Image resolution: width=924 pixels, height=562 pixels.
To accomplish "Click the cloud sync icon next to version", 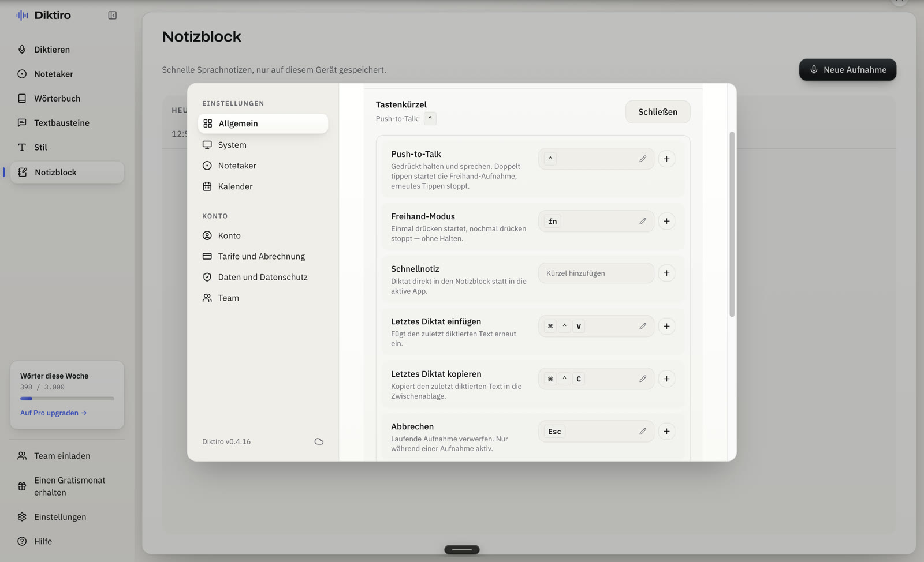I will click(319, 441).
